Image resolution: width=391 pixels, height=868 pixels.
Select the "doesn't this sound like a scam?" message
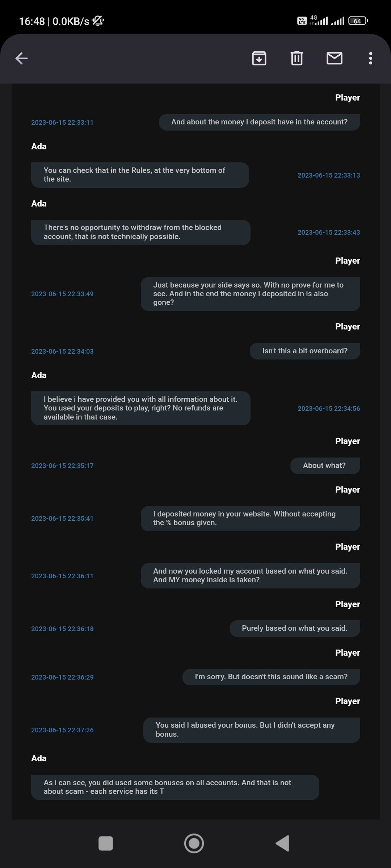coord(271,677)
